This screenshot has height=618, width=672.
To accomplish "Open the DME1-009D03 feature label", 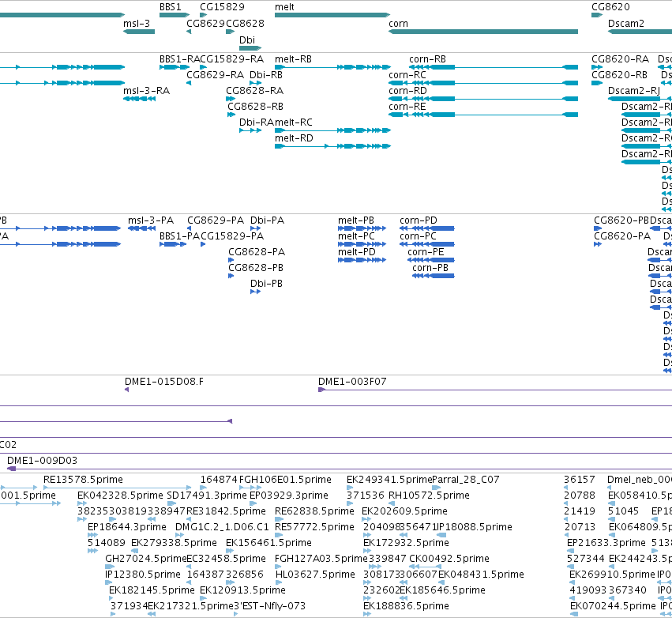I will pyautogui.click(x=43, y=461).
